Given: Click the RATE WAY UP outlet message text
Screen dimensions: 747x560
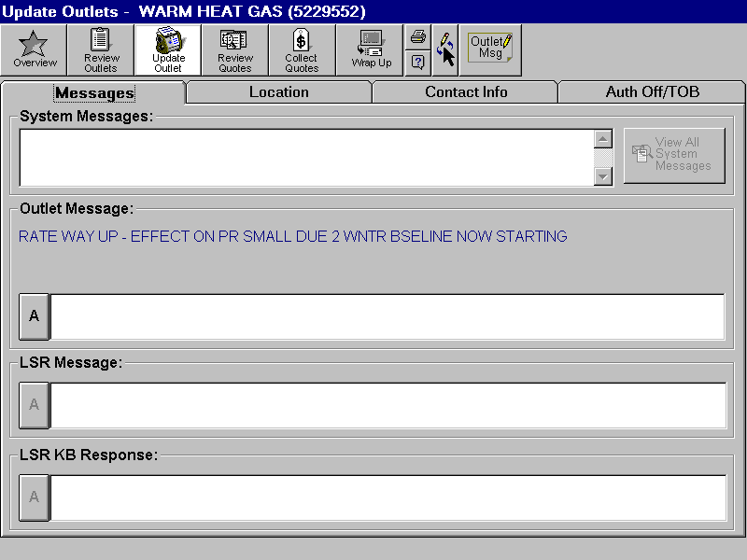Looking at the screenshot, I should (292, 236).
